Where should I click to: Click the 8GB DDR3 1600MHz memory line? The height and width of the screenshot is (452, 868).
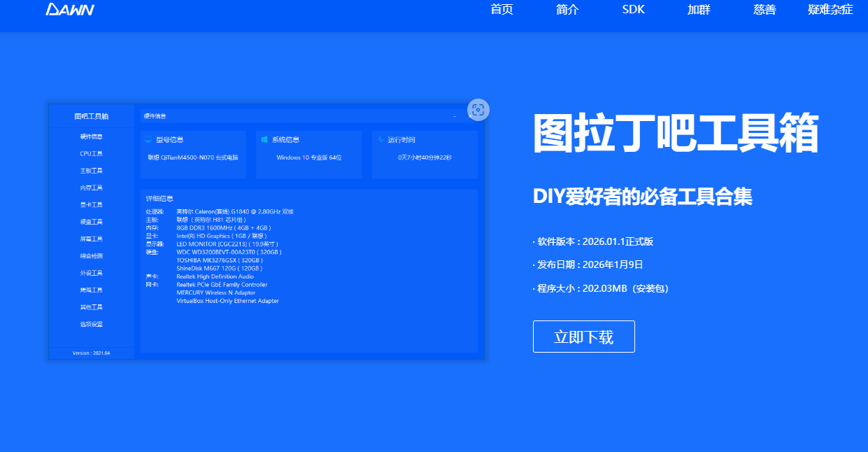[x=224, y=227]
